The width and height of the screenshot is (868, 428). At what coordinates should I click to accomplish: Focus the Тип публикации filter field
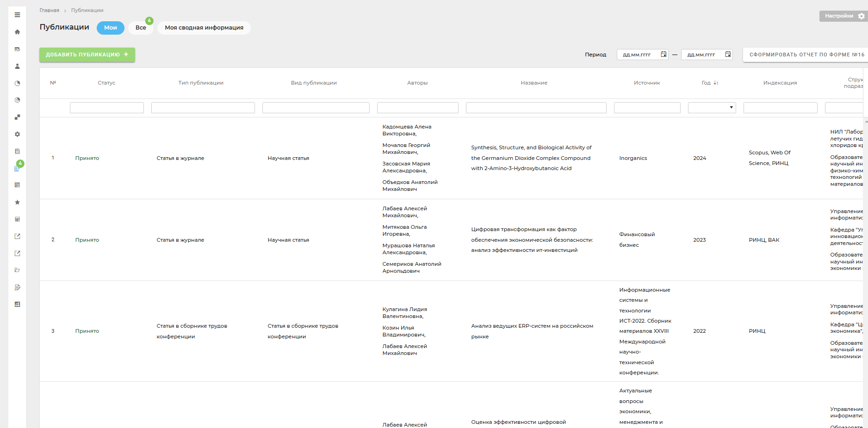point(203,108)
